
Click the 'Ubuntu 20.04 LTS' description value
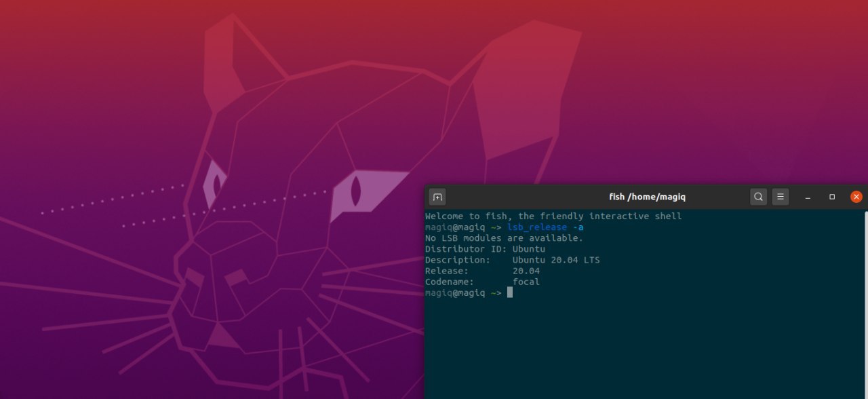click(x=556, y=260)
